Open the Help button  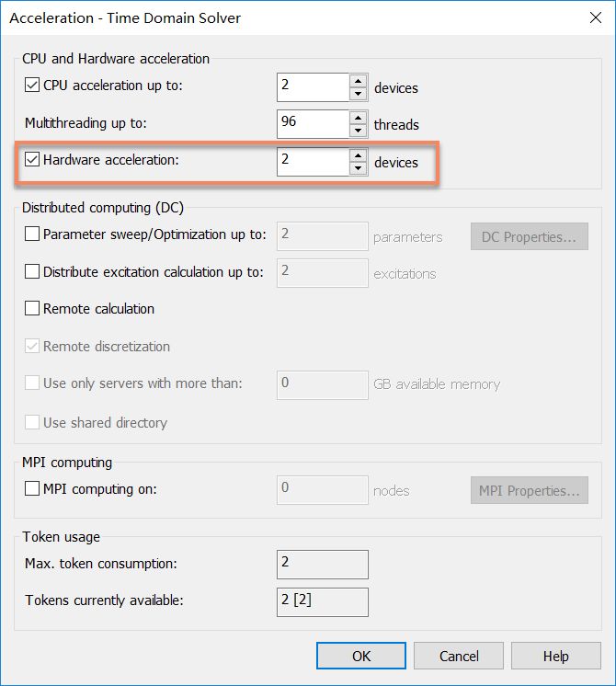(x=556, y=656)
